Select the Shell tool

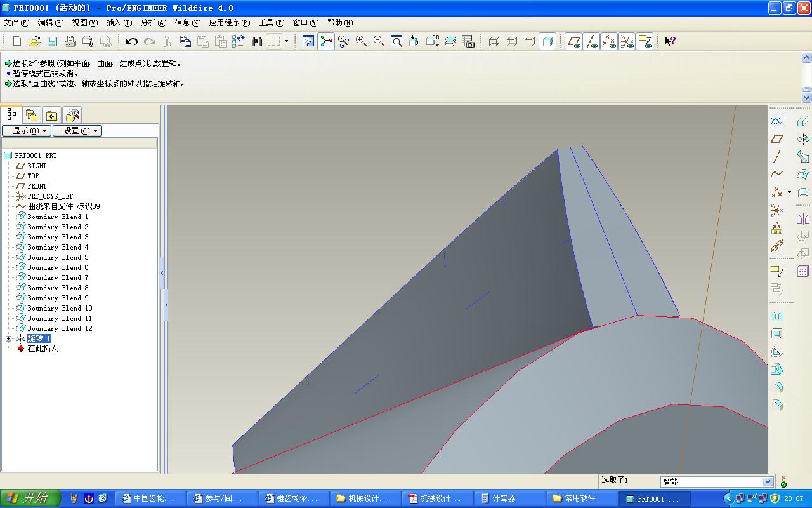776,334
